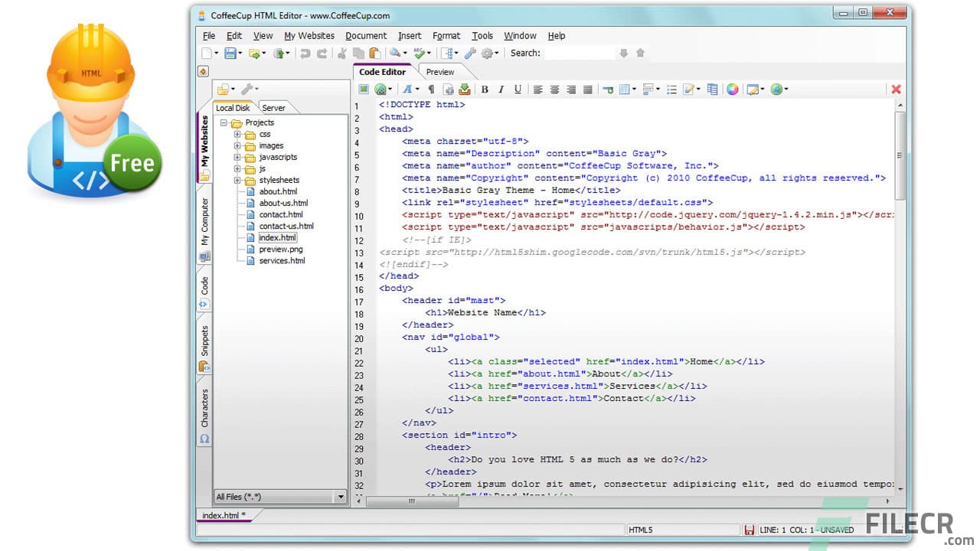Switch to the Server tab
The width and height of the screenshot is (980, 551).
tap(273, 108)
